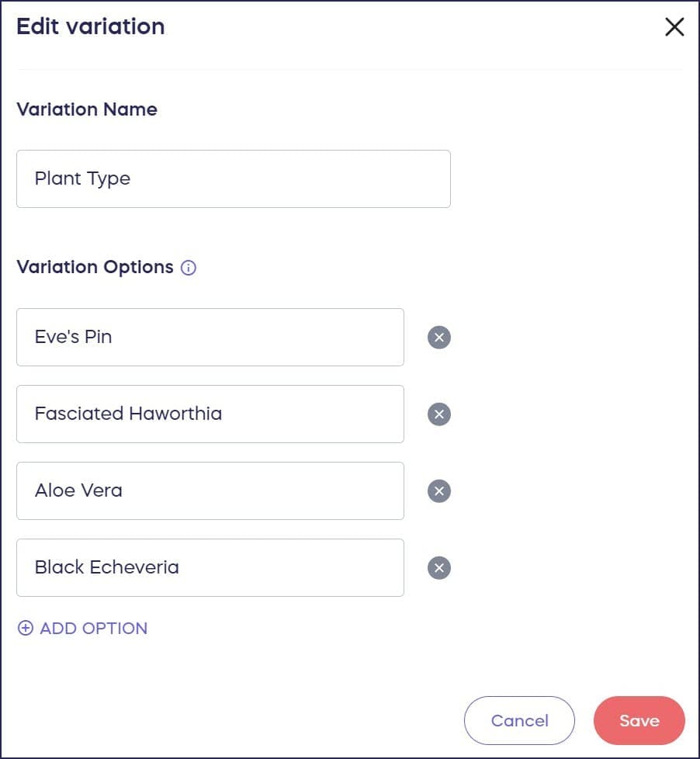Click into the Eve's Pin field
The height and width of the screenshot is (759, 700).
coord(210,338)
